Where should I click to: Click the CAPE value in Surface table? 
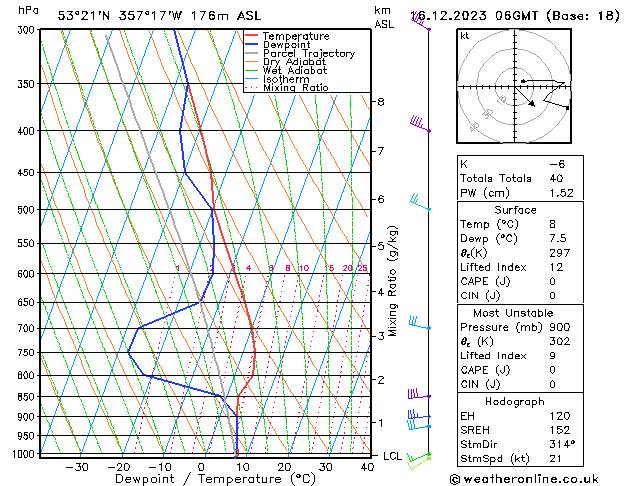click(x=553, y=281)
